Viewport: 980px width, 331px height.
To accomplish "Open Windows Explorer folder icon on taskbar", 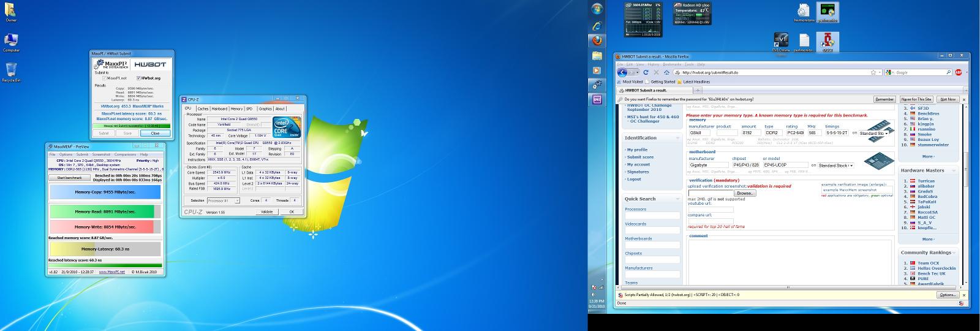I will tap(598, 56).
